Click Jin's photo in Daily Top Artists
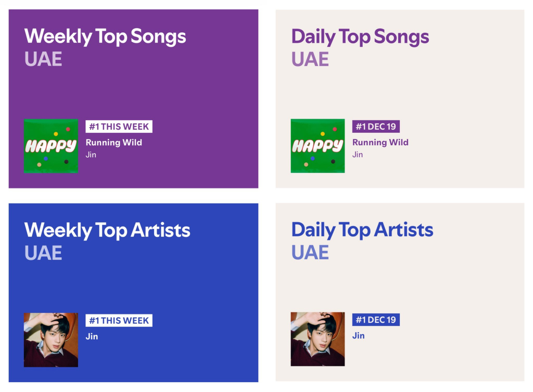This screenshot has width=533, height=392. 318,339
